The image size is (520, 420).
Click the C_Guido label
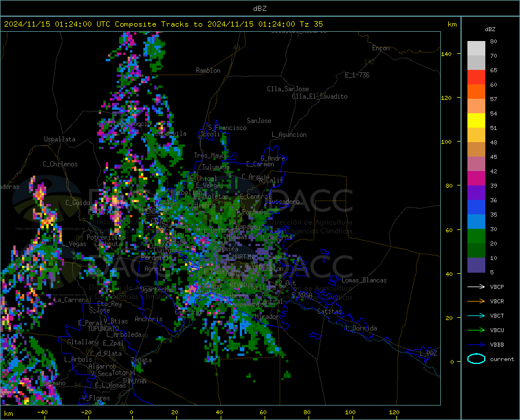(77, 203)
